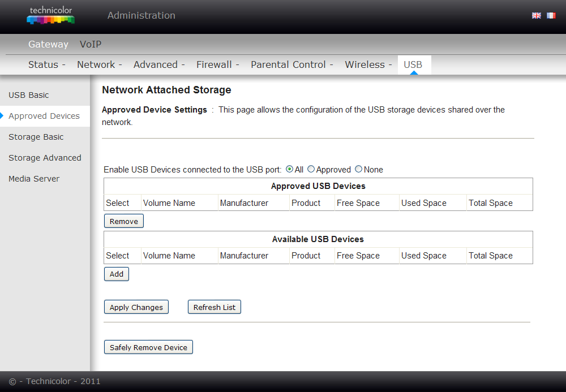This screenshot has width=566, height=392.
Task: Click the Remove button
Action: click(124, 221)
